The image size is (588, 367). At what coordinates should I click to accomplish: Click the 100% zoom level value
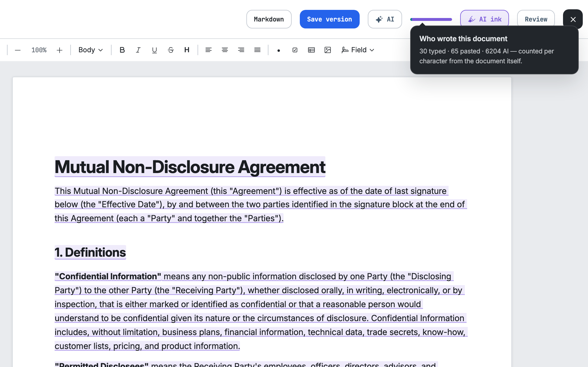[39, 50]
